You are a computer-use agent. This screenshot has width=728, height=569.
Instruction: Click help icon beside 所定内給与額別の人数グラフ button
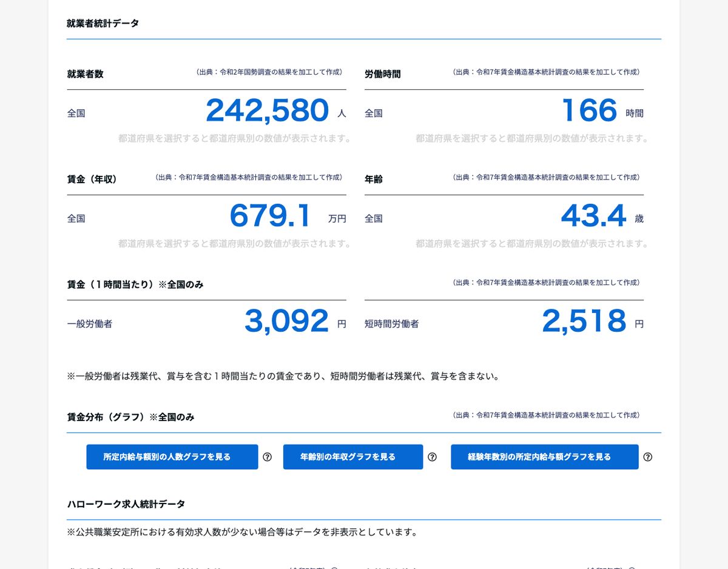[x=267, y=457]
